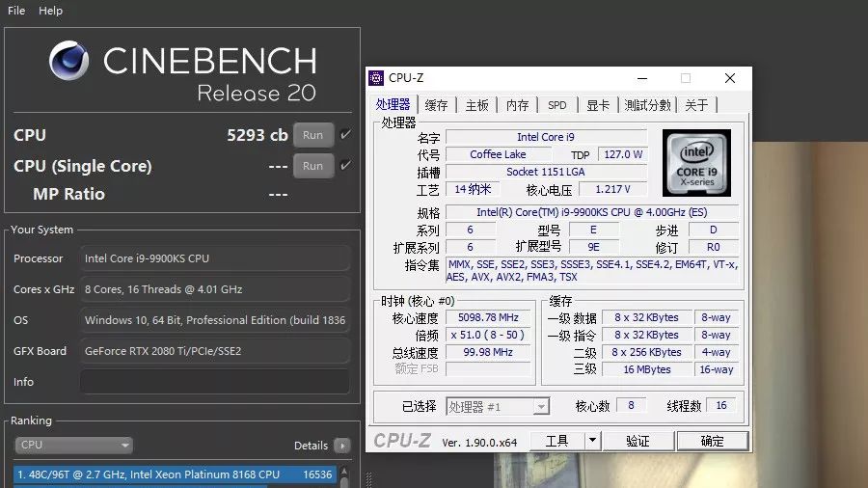Screen dimensions: 868x488
Task: Click the Coffee Lake code name field
Action: coord(499,154)
